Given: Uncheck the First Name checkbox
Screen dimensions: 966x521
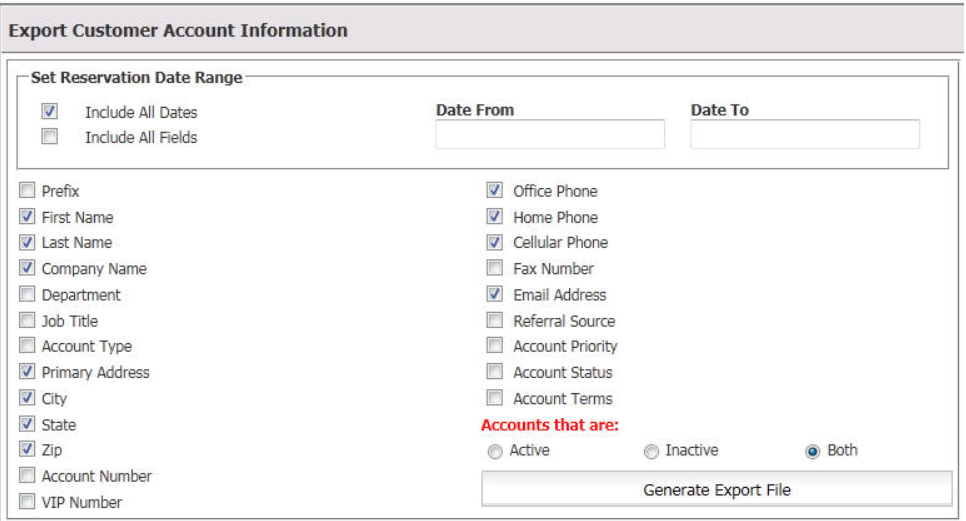Looking at the screenshot, I should (x=27, y=217).
